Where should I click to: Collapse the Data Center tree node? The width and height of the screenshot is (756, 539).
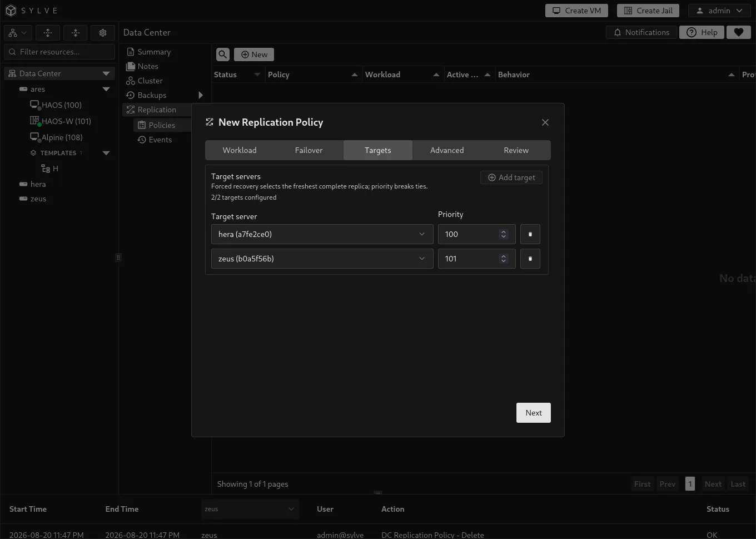[x=106, y=73]
